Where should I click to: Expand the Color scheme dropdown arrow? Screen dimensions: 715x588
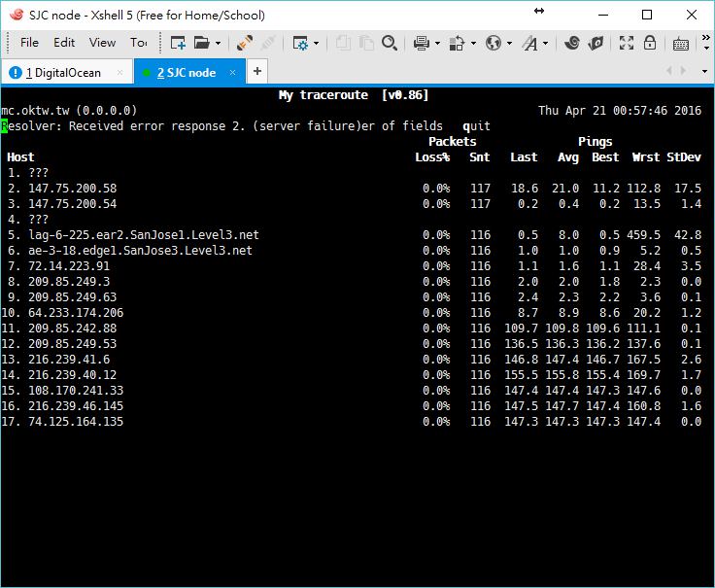coord(473,44)
